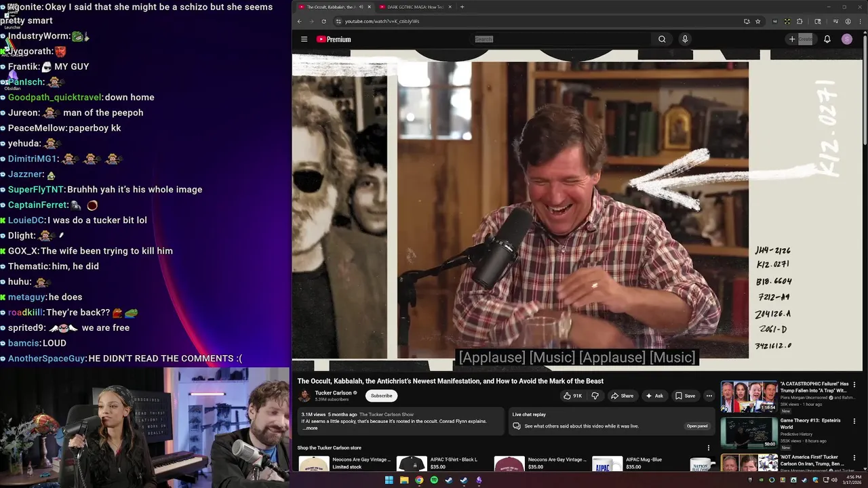Expand the description with ...more
The height and width of the screenshot is (488, 868).
coord(309,428)
